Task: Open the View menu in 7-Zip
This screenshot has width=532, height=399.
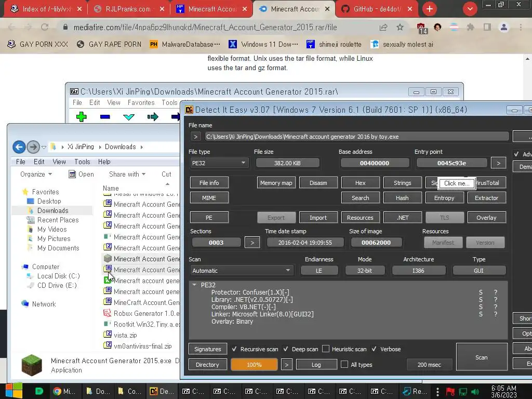Action: point(114,102)
